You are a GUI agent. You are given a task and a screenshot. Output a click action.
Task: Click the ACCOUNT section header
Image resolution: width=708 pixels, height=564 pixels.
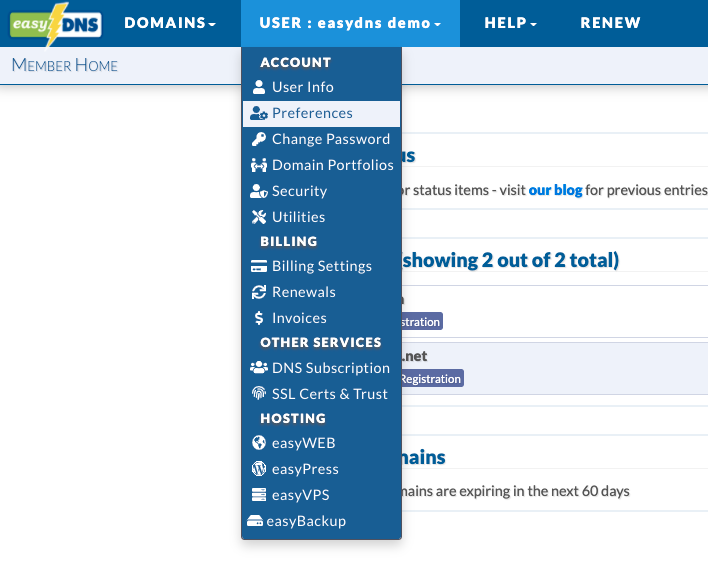pyautogui.click(x=296, y=62)
